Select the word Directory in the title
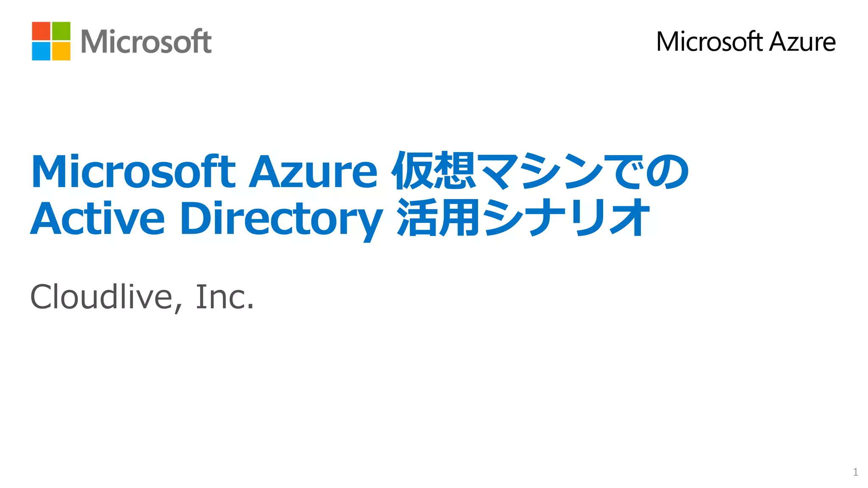The width and height of the screenshot is (868, 488). coord(281,219)
